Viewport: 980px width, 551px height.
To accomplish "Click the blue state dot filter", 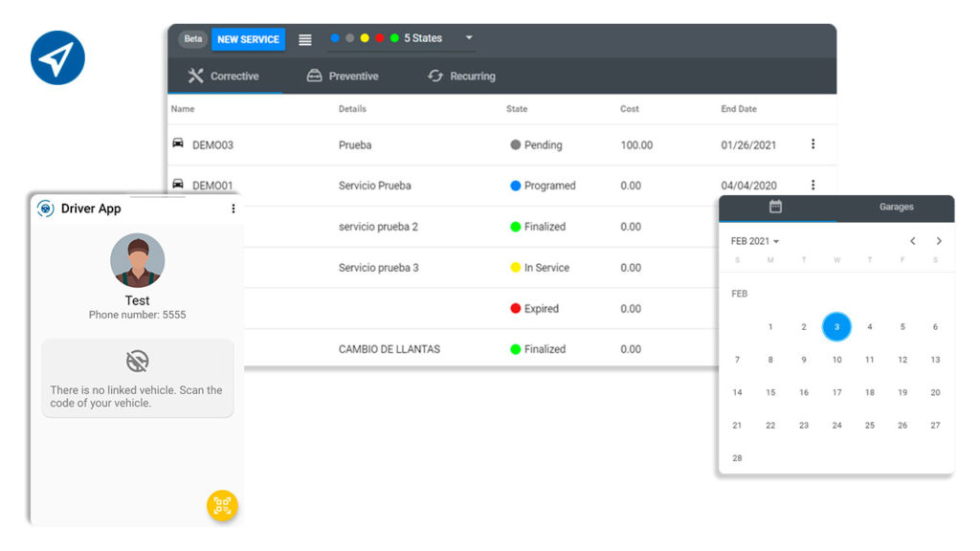I will [x=335, y=38].
